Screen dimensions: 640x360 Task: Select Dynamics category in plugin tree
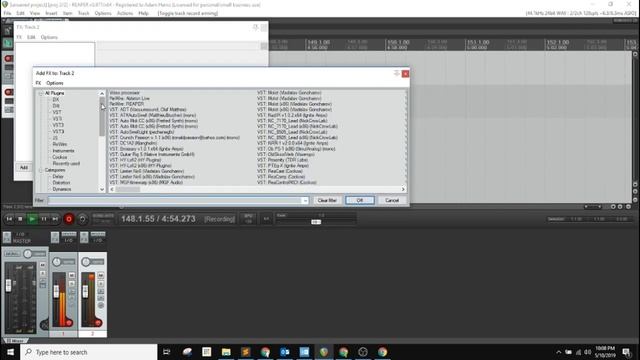[x=62, y=189]
